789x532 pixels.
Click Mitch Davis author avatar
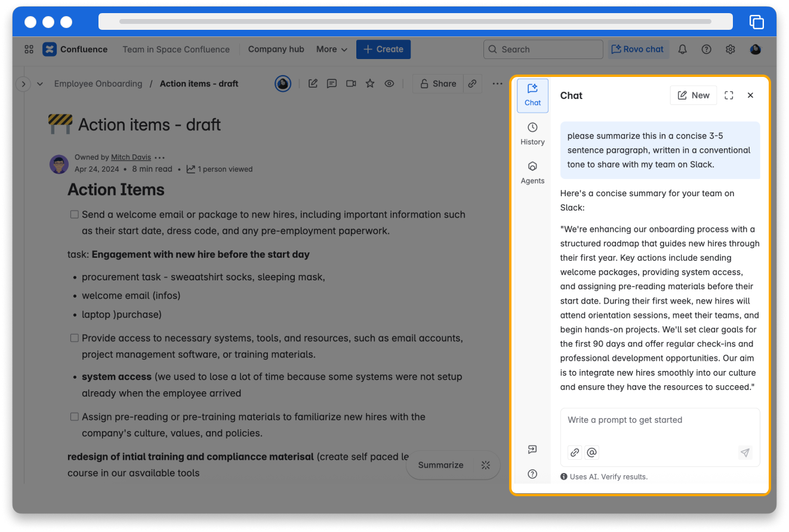point(59,164)
